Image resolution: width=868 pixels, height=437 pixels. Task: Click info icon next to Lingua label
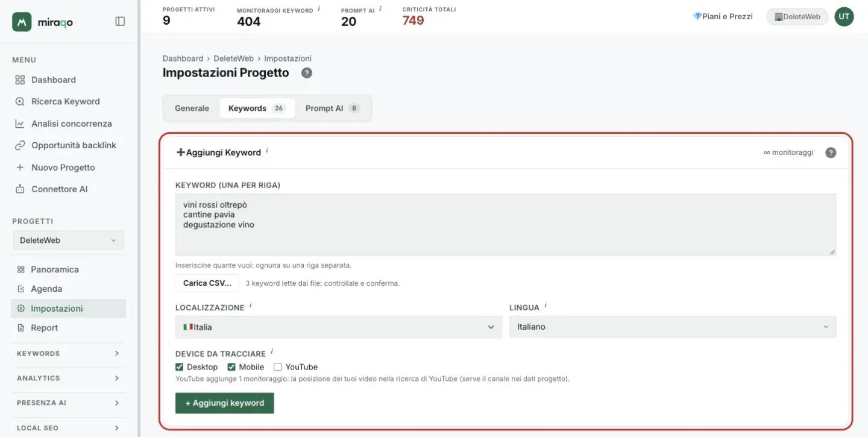pos(546,306)
